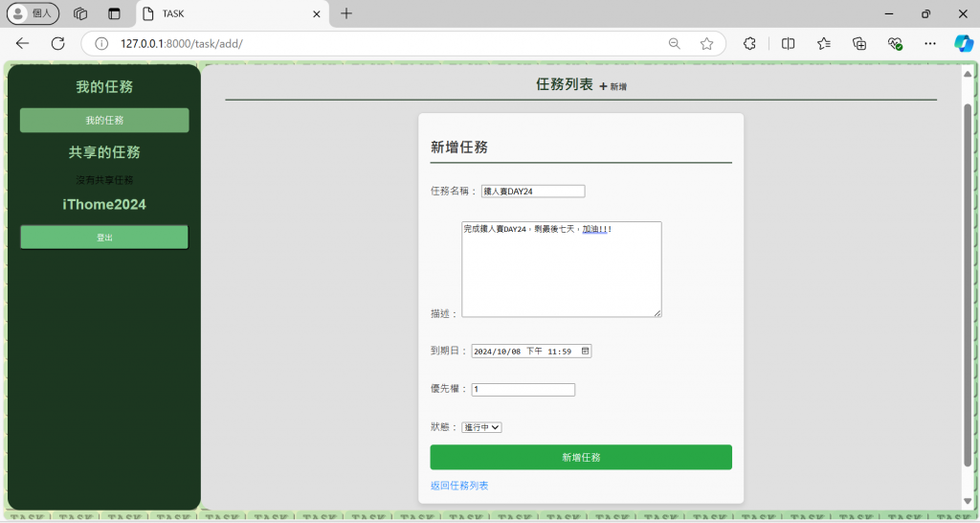The width and height of the screenshot is (980, 523).
Task: View site information icon
Action: (x=101, y=43)
